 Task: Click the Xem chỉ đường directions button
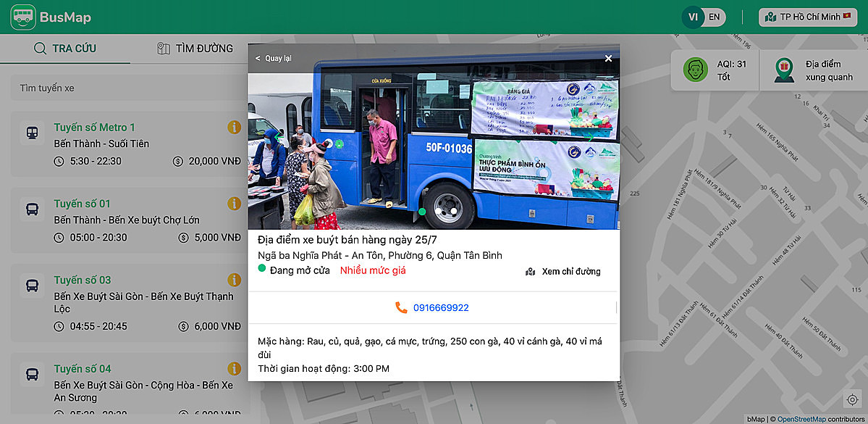click(571, 271)
